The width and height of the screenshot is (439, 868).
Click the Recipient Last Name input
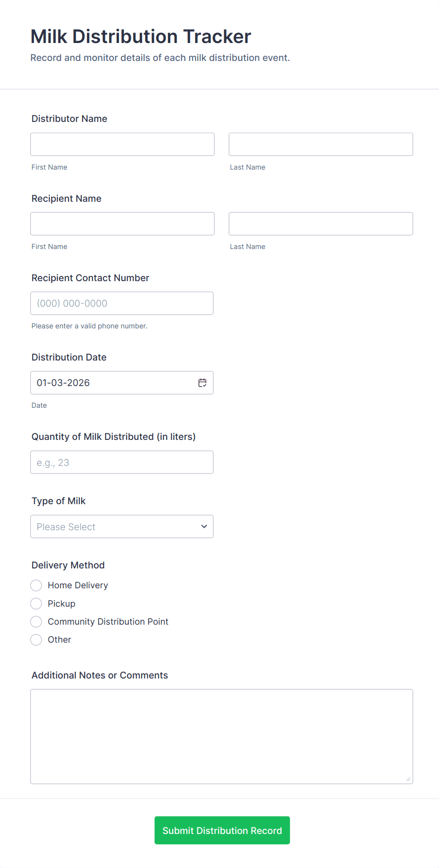321,223
